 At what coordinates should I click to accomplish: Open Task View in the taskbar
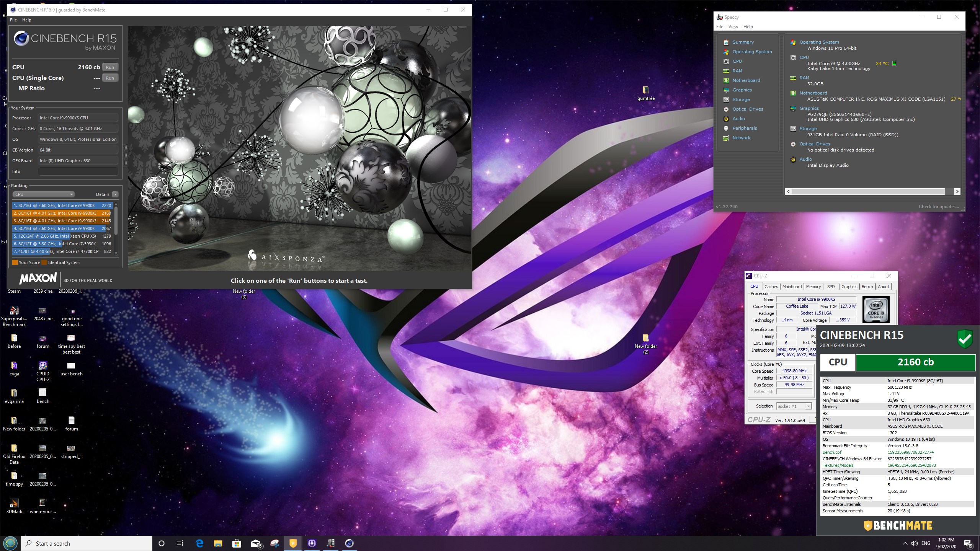pos(180,543)
